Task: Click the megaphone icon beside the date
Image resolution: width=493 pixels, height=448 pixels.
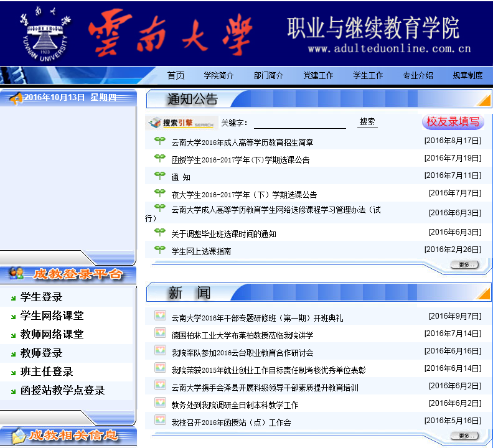Action: (16, 98)
